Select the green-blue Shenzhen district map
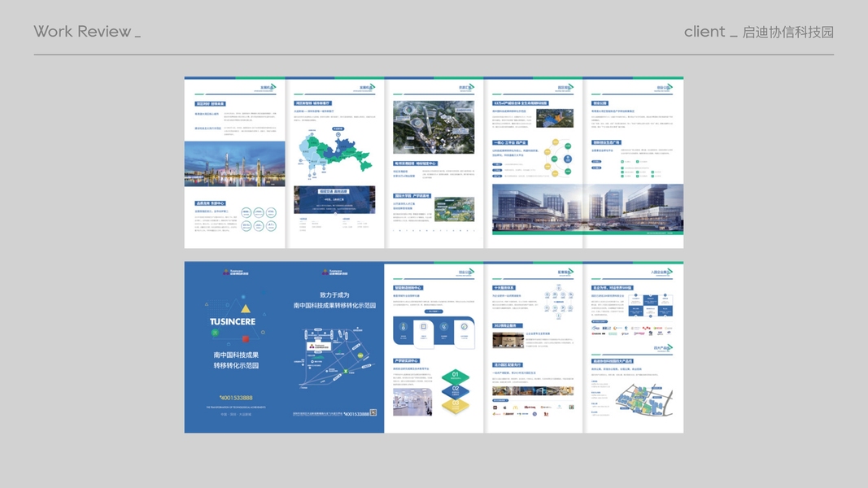Viewport: 868px width, 488px height. pyautogui.click(x=334, y=152)
